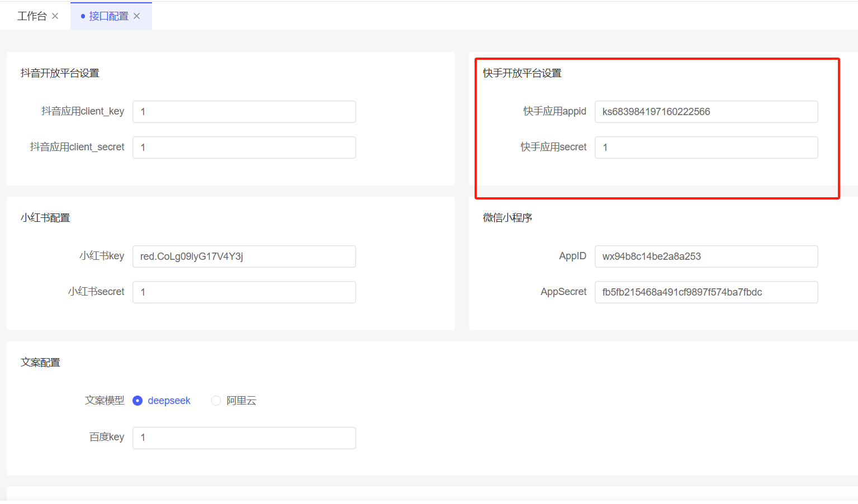Focus the 抖音应用client_secret input field

244,148
